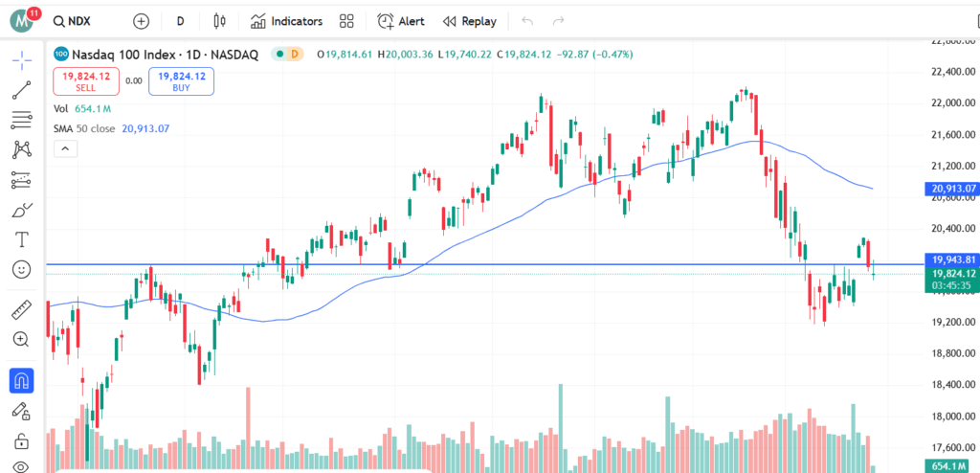The height and width of the screenshot is (473, 980).
Task: Collapse the indicator legend with chevron
Action: [66, 149]
